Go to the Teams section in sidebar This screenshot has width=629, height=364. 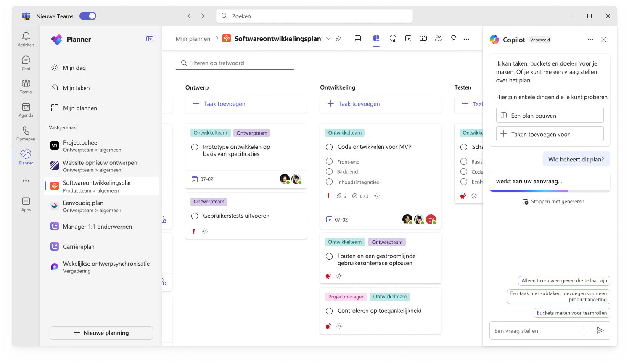[26, 87]
